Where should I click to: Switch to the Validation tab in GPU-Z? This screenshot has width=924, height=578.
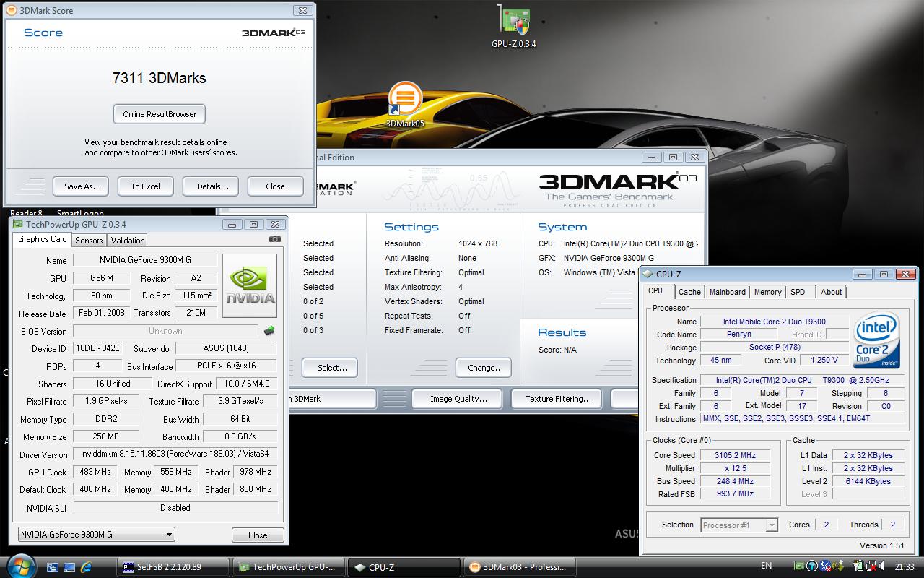128,241
